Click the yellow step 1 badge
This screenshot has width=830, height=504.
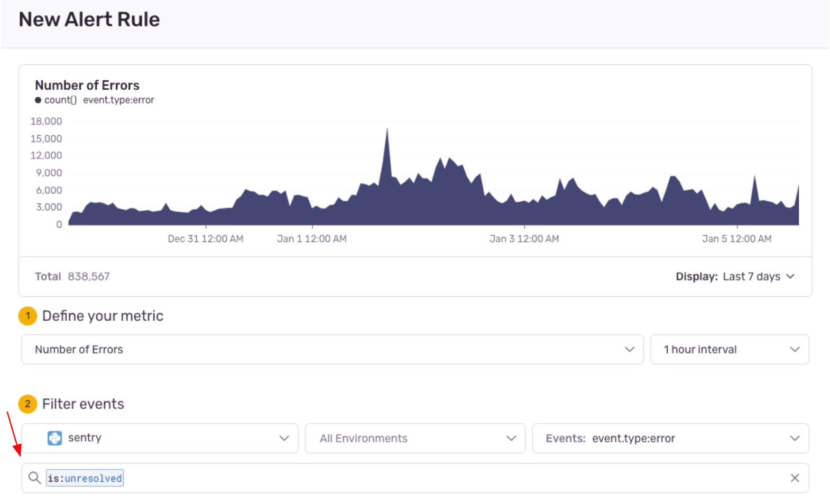pos(27,316)
